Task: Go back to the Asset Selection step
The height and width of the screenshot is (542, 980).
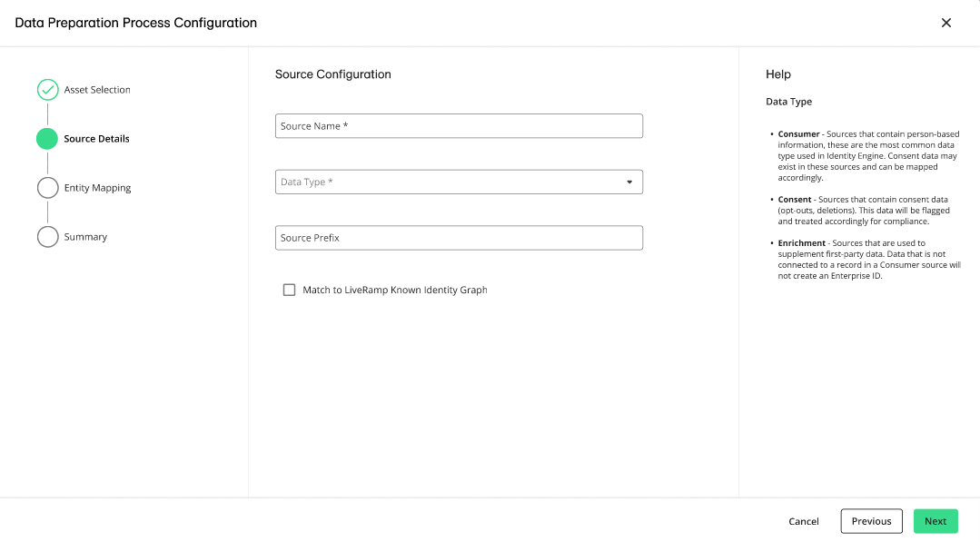Action: 95,90
